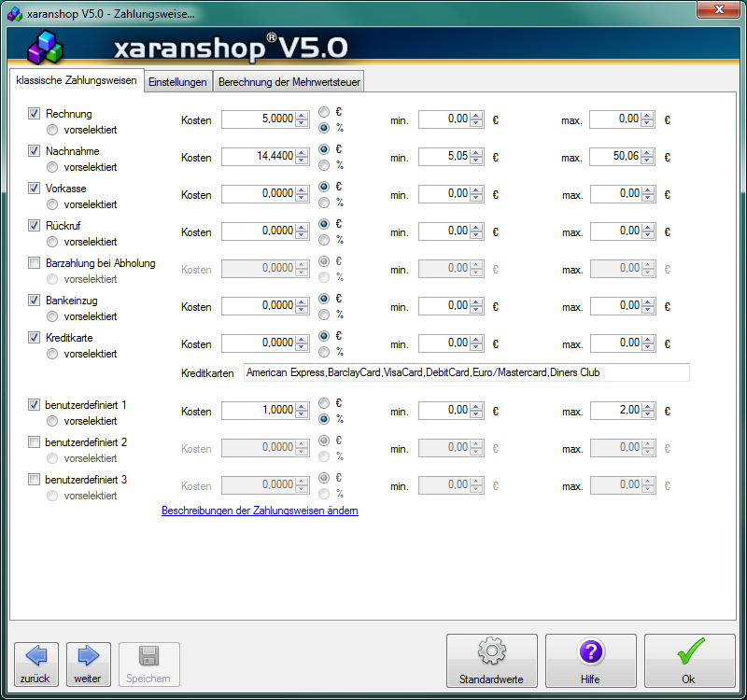Click the Standardwerte gear button

point(492,661)
